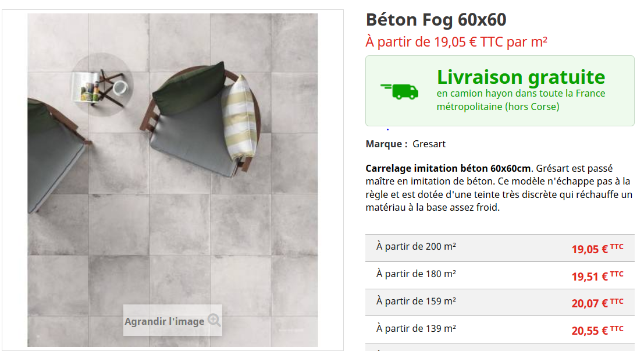This screenshot has height=351, width=644.
Task: Click the 19,51 € TTC price value
Action: pyautogui.click(x=597, y=276)
